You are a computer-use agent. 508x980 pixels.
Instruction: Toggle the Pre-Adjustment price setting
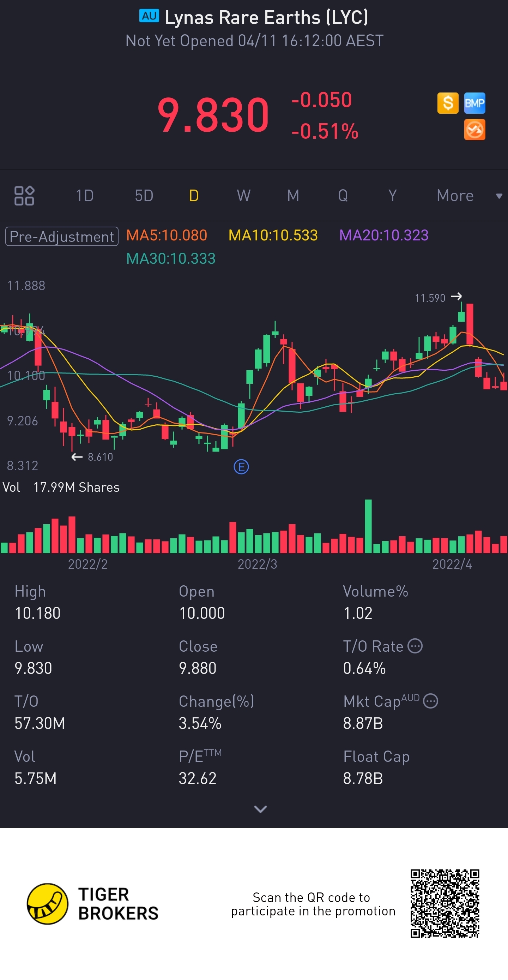click(x=62, y=236)
